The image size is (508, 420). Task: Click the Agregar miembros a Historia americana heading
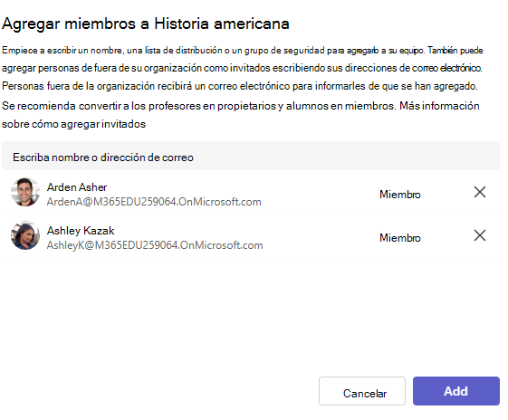click(146, 24)
